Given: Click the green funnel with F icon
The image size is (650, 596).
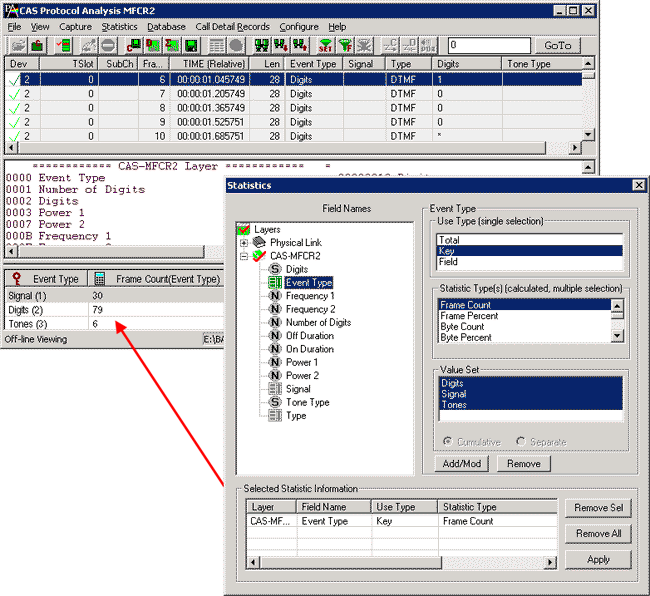Looking at the screenshot, I should tap(345, 45).
